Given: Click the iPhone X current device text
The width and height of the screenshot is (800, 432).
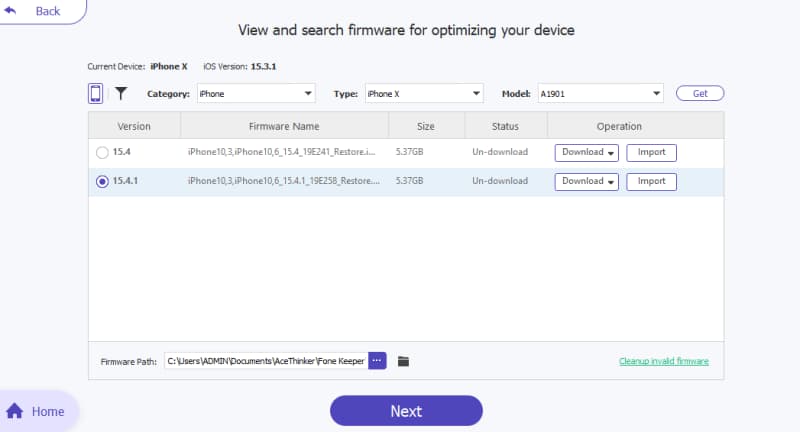Looking at the screenshot, I should coord(169,66).
